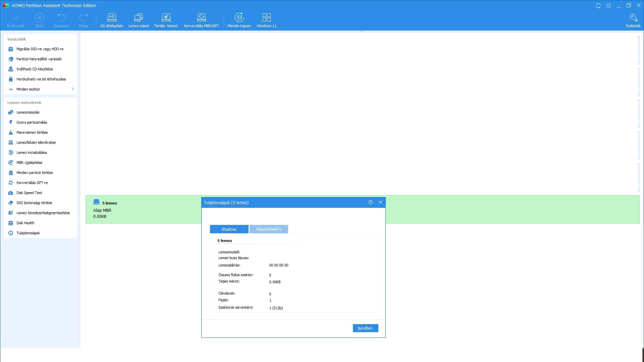
Task: Click MBR újjáépítése in disk operations
Action: (29, 163)
